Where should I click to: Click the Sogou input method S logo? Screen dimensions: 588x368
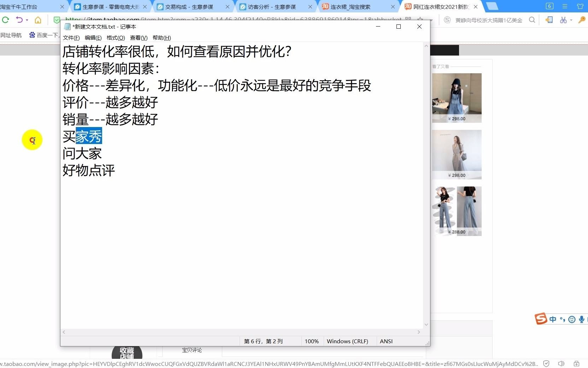(541, 319)
